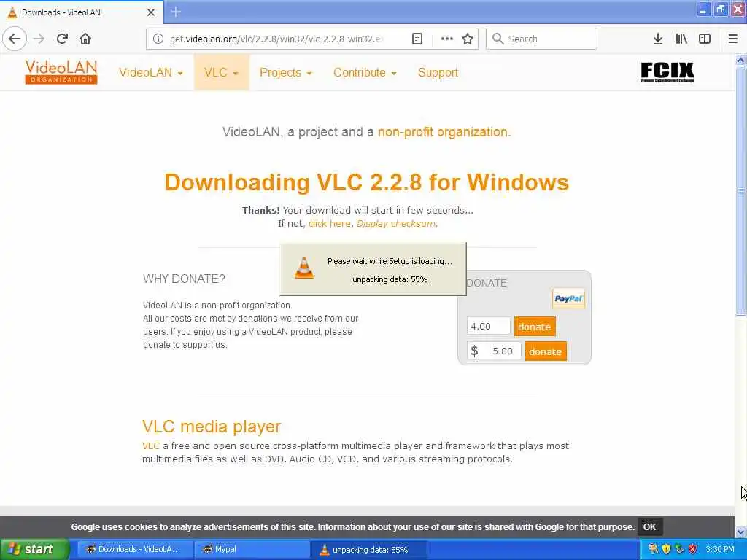Click the FCIX sponsor logo

click(x=667, y=72)
